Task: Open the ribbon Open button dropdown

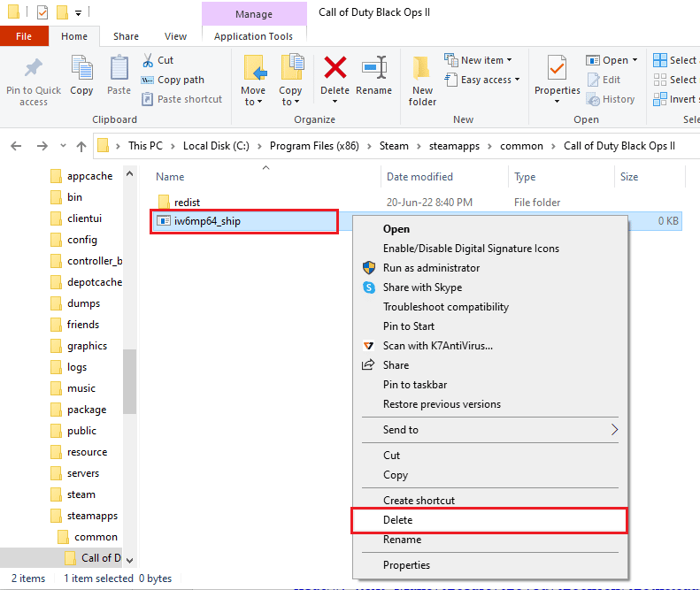Action: tap(635, 60)
